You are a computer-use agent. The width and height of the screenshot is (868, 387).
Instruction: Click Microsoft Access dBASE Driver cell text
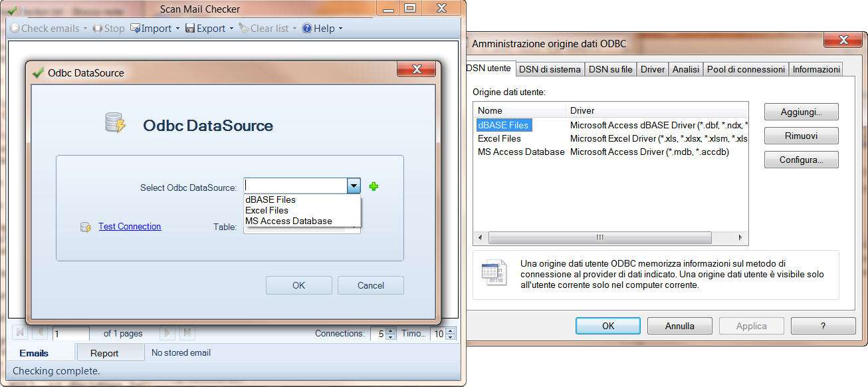tap(659, 125)
